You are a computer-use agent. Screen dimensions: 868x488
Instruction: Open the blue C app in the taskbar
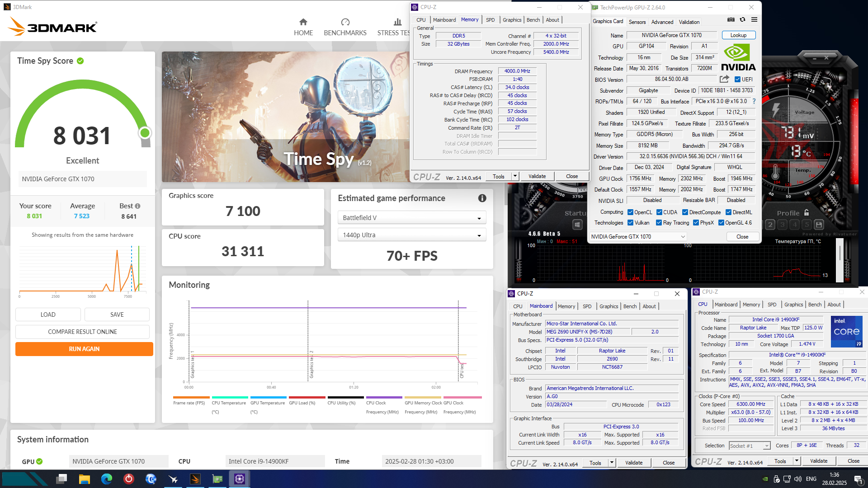pyautogui.click(x=151, y=479)
